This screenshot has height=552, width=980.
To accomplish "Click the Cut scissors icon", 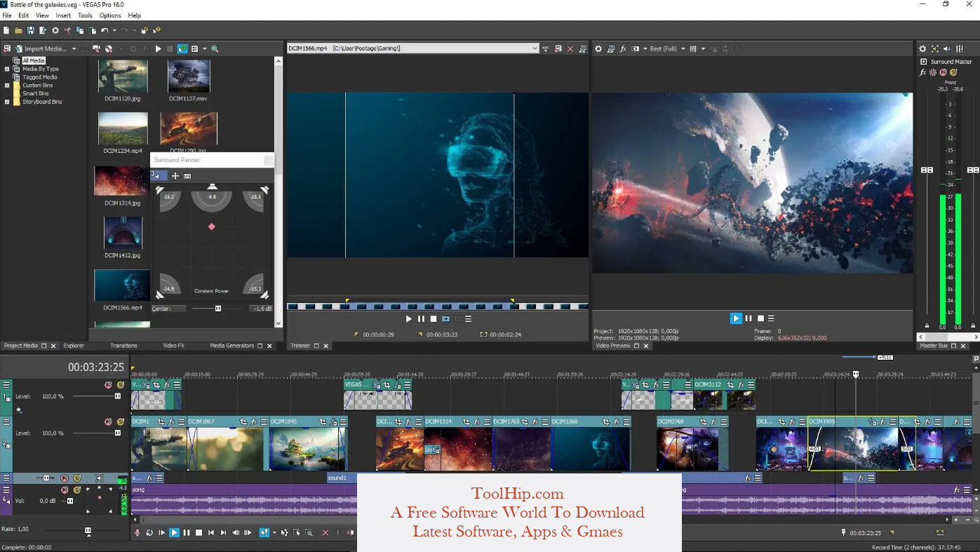I will [x=68, y=30].
